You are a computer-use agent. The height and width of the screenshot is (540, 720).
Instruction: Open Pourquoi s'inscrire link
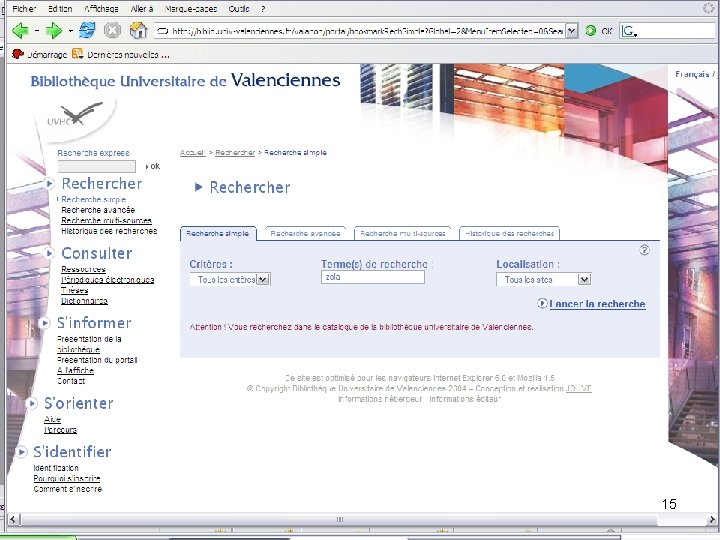67,478
